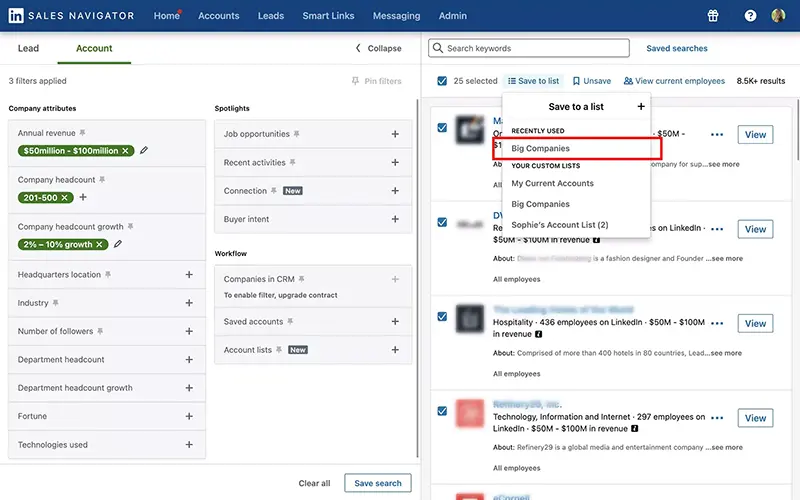The width and height of the screenshot is (800, 500).
Task: Open more options for fashion designer row
Action: (x=717, y=229)
